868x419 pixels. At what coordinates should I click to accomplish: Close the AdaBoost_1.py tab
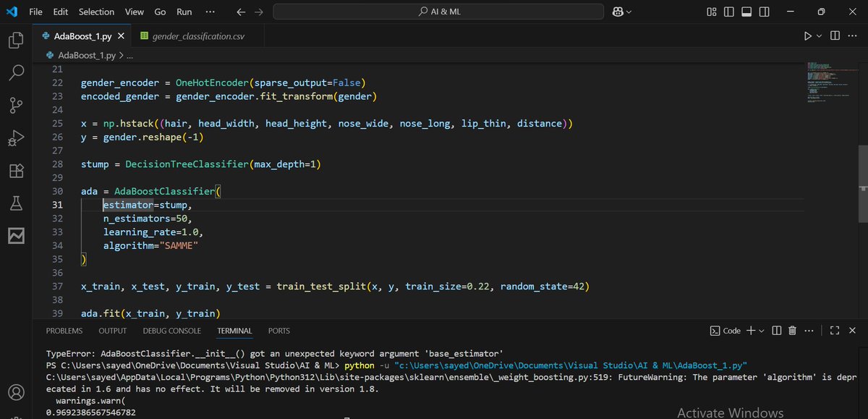121,35
